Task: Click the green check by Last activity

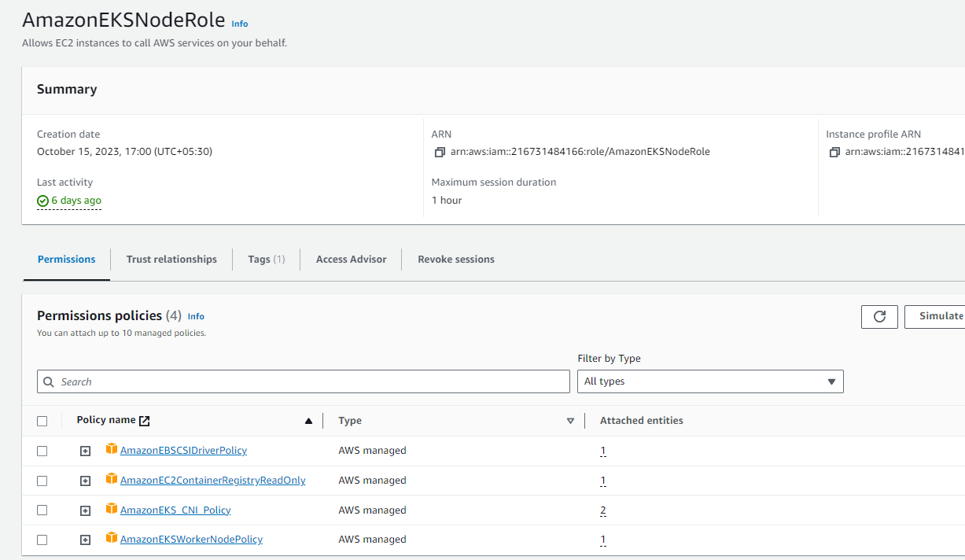Action: pyautogui.click(x=42, y=201)
